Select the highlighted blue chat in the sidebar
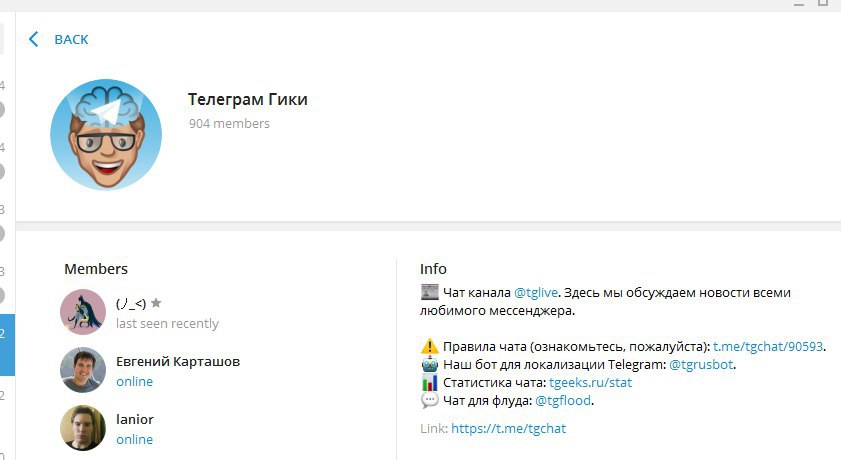 click(x=7, y=345)
